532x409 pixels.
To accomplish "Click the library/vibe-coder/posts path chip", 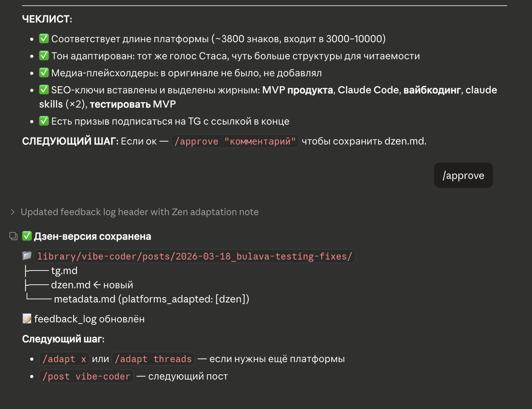I will click(195, 257).
